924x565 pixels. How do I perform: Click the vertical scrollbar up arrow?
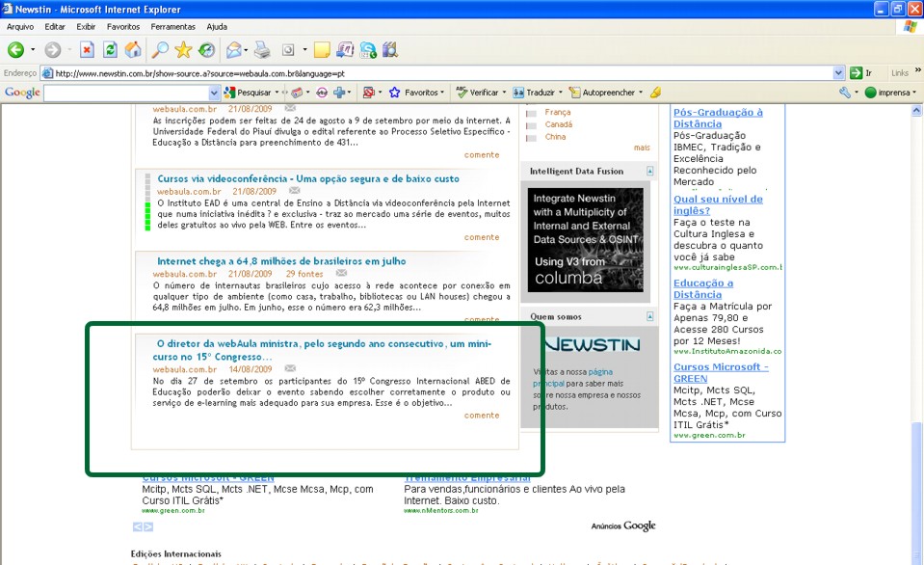click(916, 110)
